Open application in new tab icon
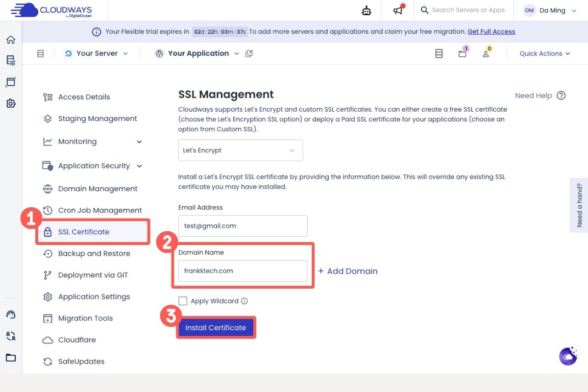Viewport: 588px width, 392px height. pyautogui.click(x=249, y=53)
